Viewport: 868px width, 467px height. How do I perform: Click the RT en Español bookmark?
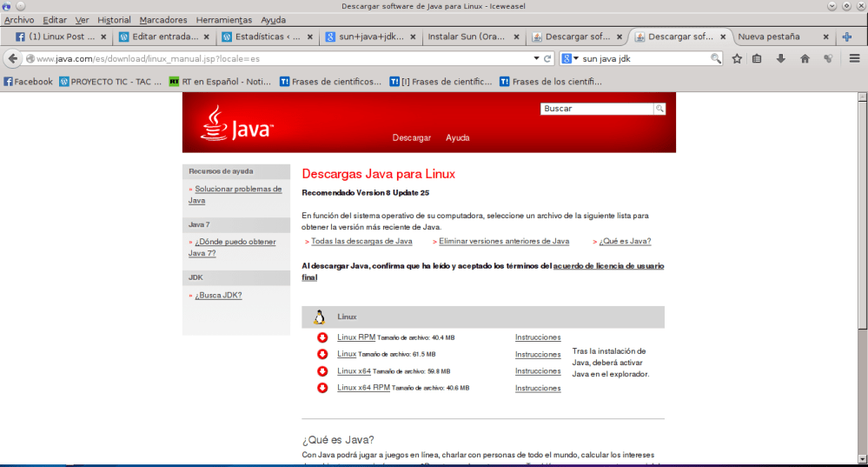click(220, 82)
